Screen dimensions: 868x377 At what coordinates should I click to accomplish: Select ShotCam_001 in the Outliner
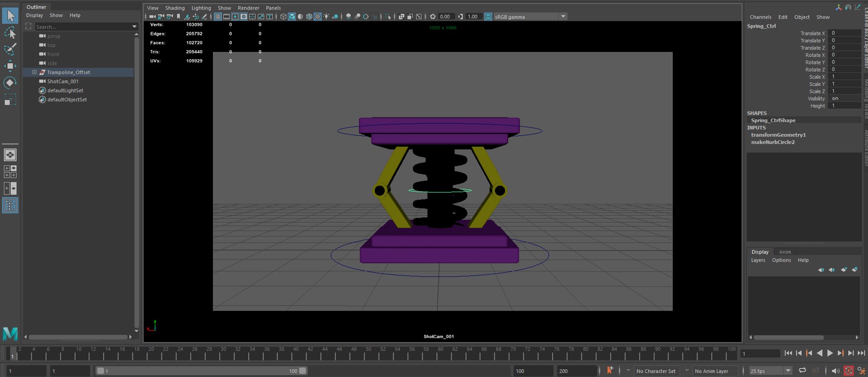63,81
